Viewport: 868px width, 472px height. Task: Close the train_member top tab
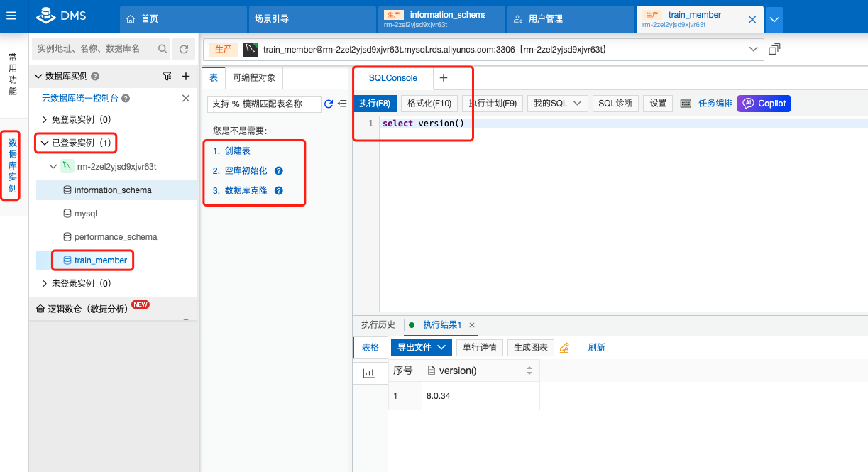click(x=752, y=19)
